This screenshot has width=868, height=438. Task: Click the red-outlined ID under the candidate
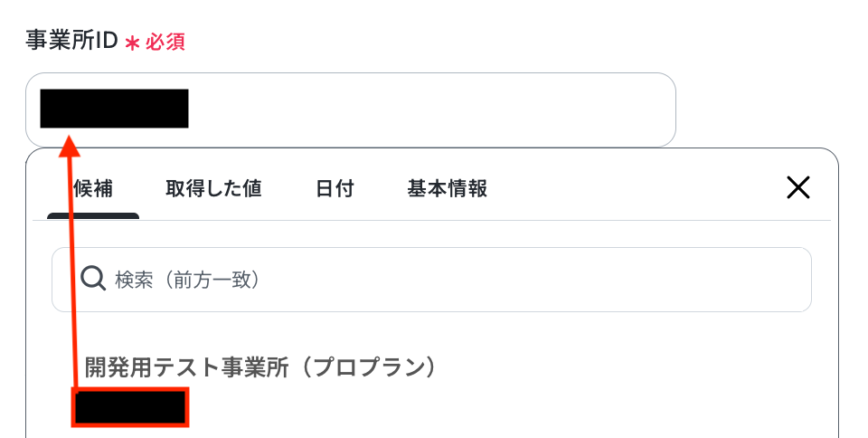tap(130, 408)
